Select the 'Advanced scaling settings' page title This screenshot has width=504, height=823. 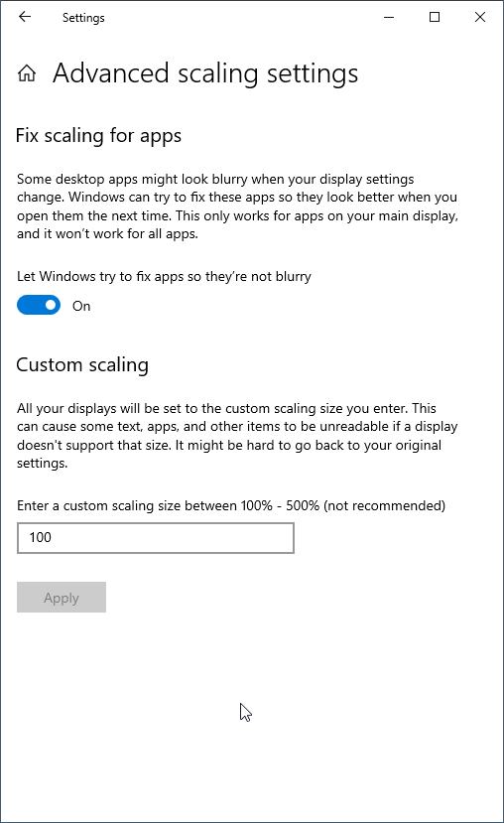point(205,72)
